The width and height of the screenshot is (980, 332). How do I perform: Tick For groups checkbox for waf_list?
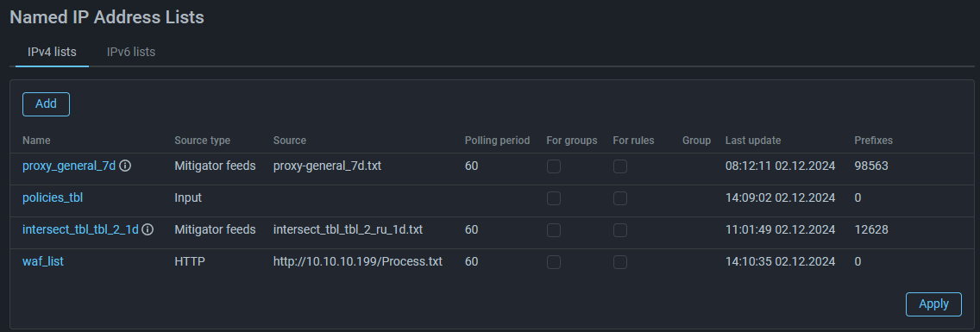tap(554, 262)
